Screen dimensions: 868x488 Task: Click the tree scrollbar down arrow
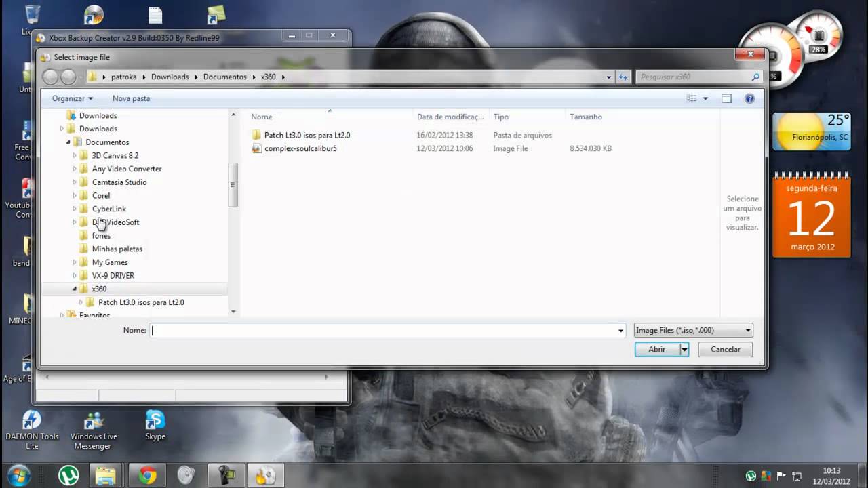tap(233, 312)
